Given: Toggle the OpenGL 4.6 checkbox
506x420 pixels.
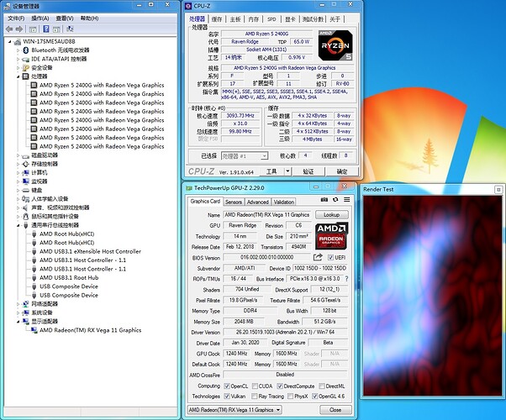Looking at the screenshot, I should (x=315, y=396).
